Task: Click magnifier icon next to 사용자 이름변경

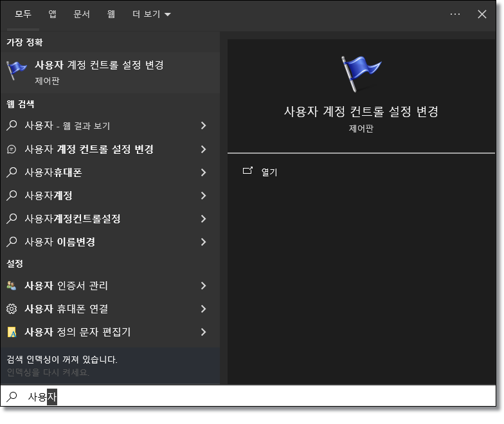Action: click(x=12, y=242)
